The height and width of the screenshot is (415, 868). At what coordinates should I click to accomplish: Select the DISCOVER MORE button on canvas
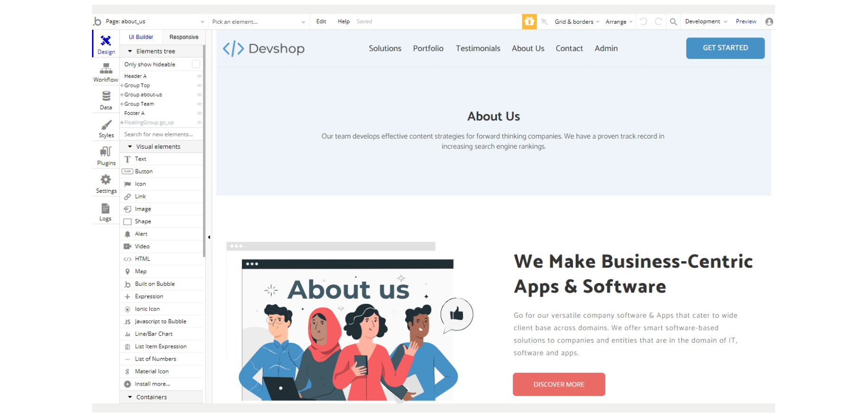pyautogui.click(x=559, y=384)
